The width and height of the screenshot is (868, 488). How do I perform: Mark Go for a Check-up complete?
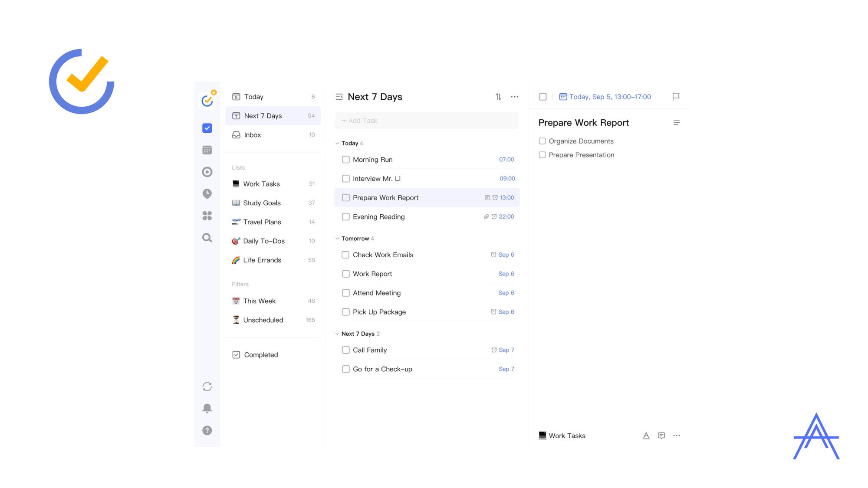pos(346,369)
